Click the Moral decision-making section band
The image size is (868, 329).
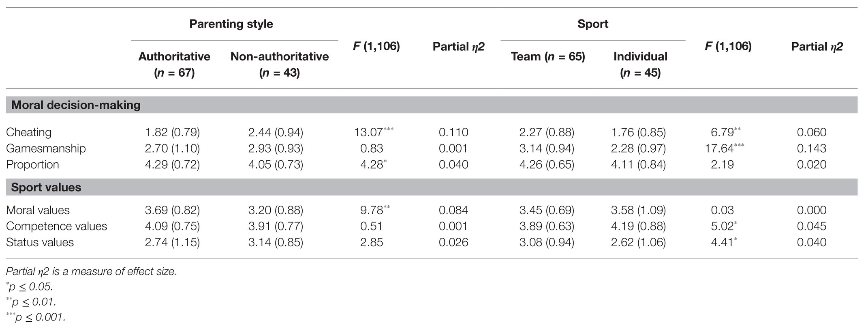point(432,105)
